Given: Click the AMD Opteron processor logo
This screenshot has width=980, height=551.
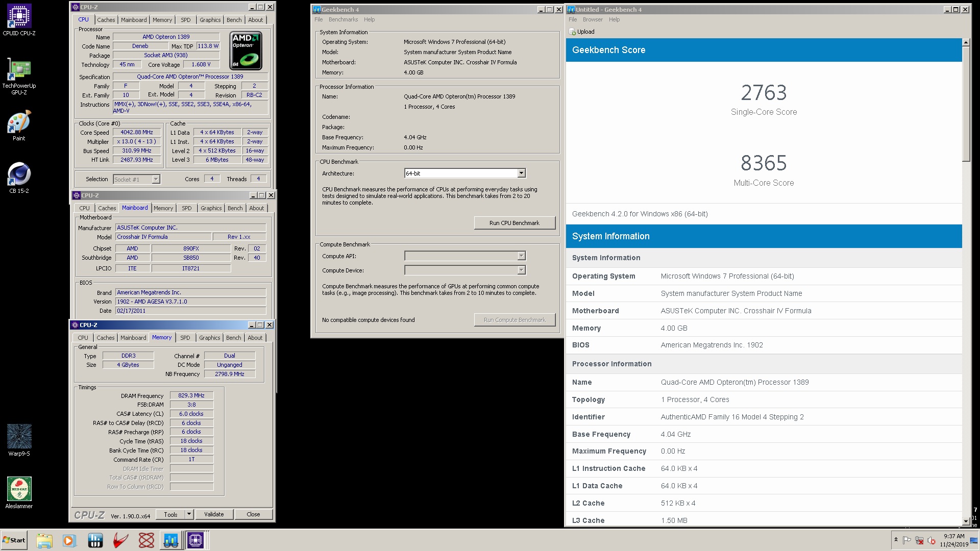Looking at the screenshot, I should [x=246, y=50].
